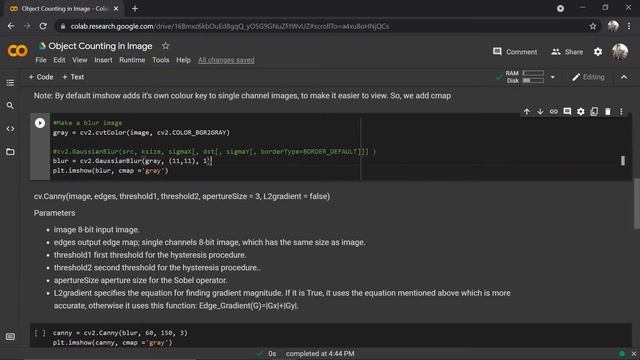The image size is (640, 360).
Task: Open table of contents sidebar
Action: [x=10, y=83]
